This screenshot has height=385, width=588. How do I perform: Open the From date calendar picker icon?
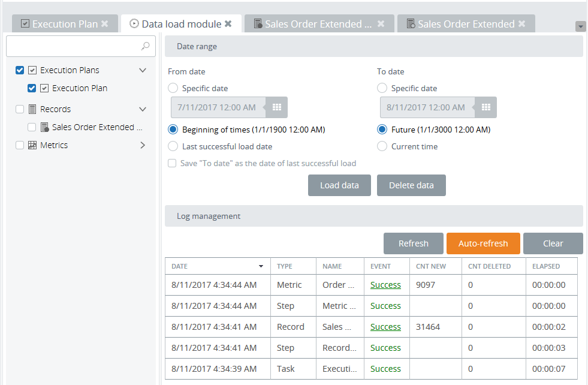[x=277, y=107]
